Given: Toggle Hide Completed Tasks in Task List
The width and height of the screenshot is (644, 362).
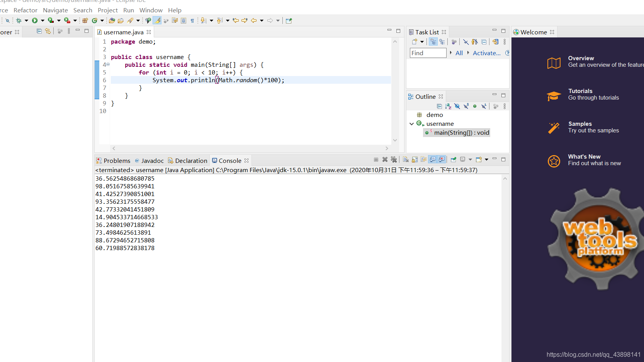Looking at the screenshot, I should pyautogui.click(x=466, y=42).
